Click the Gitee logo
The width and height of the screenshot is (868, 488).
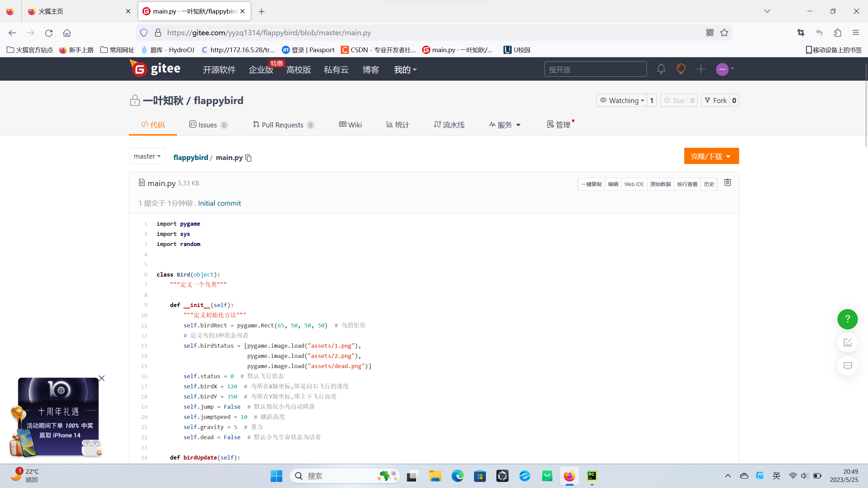155,69
